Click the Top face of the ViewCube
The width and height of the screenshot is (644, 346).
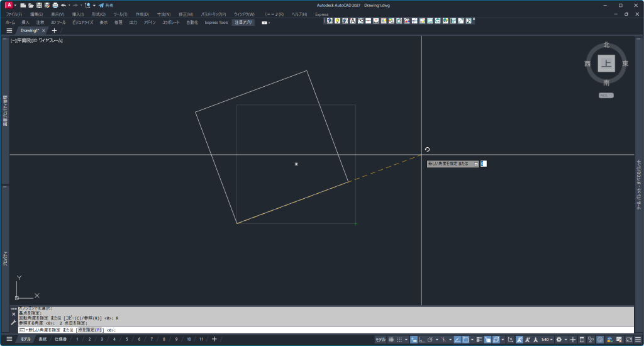[x=606, y=64]
